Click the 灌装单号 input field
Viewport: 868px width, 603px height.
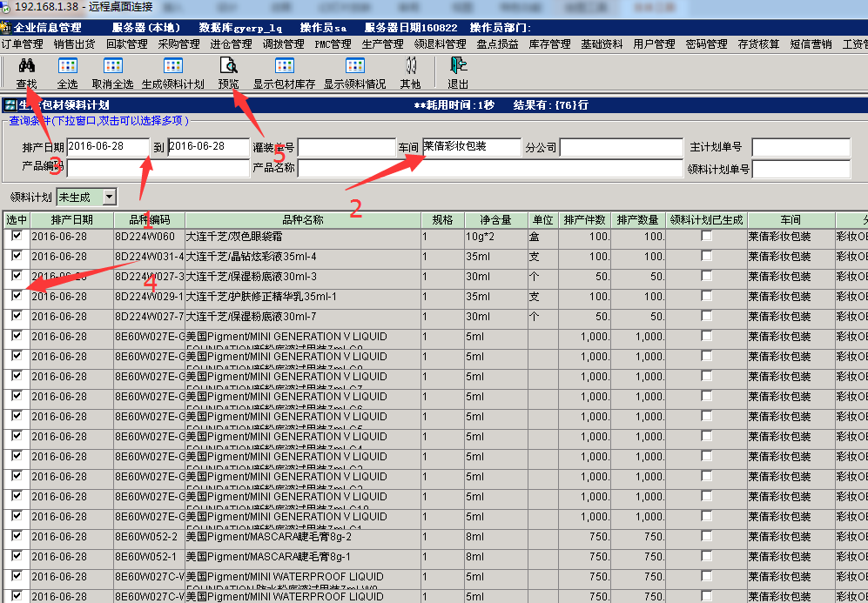click(x=347, y=148)
